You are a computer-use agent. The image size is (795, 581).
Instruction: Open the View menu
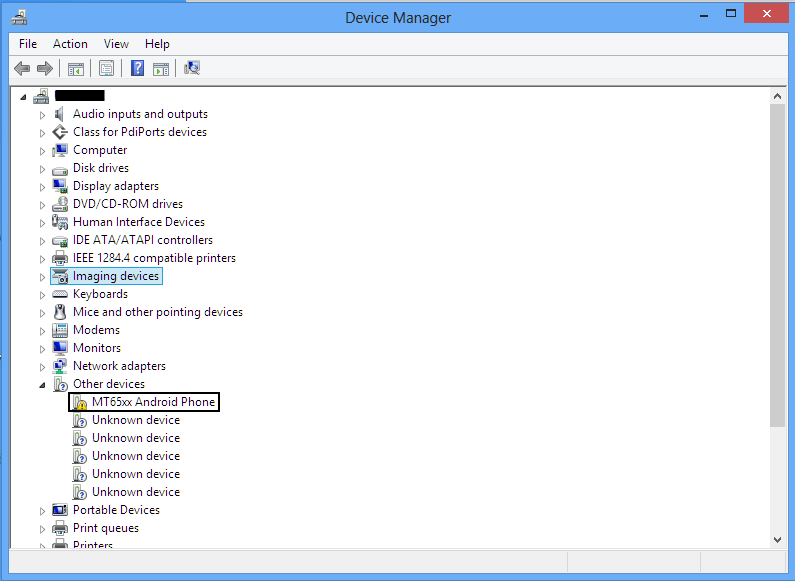(116, 44)
